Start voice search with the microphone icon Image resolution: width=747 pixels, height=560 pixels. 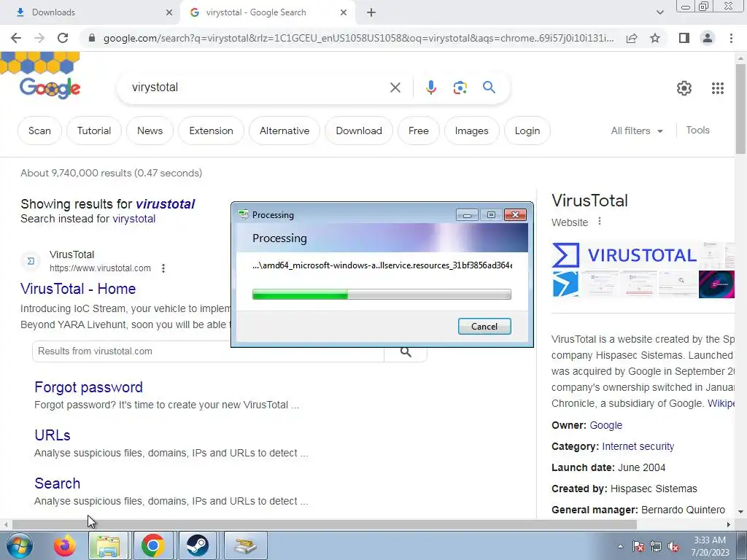pos(430,87)
